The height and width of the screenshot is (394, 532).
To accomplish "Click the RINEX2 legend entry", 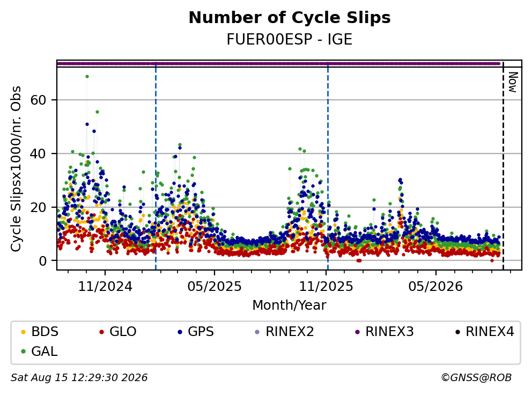I will 284,332.
